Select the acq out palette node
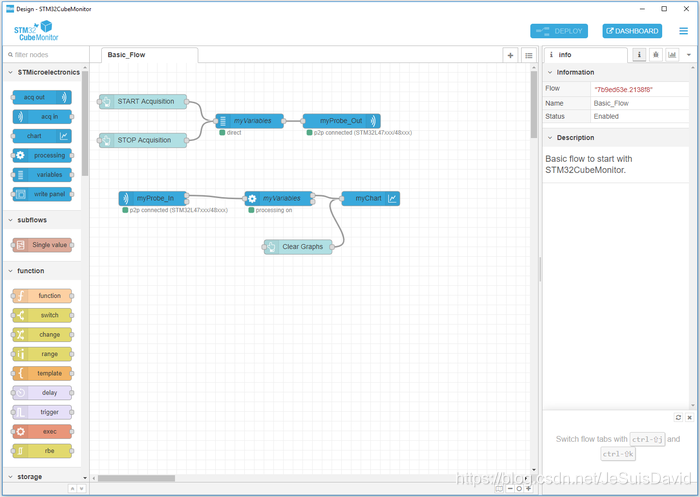 pos(42,97)
